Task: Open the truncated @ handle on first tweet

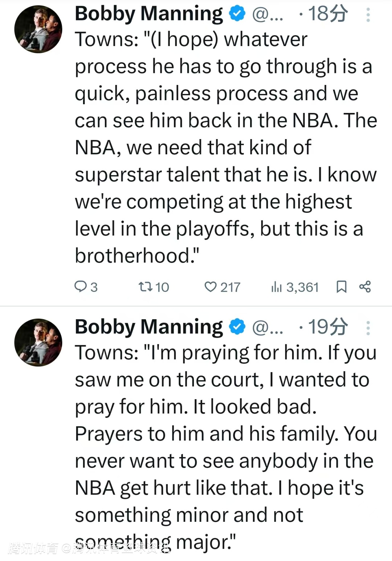Action: (268, 15)
